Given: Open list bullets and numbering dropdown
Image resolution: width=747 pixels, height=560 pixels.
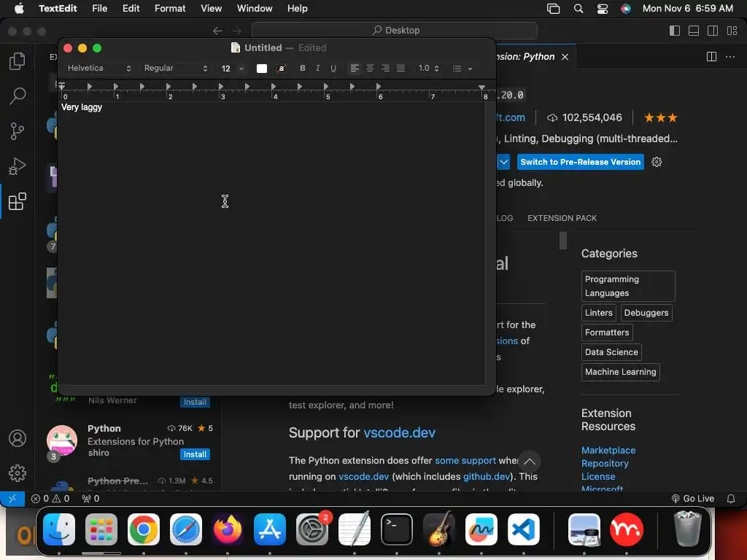Looking at the screenshot, I should point(462,68).
